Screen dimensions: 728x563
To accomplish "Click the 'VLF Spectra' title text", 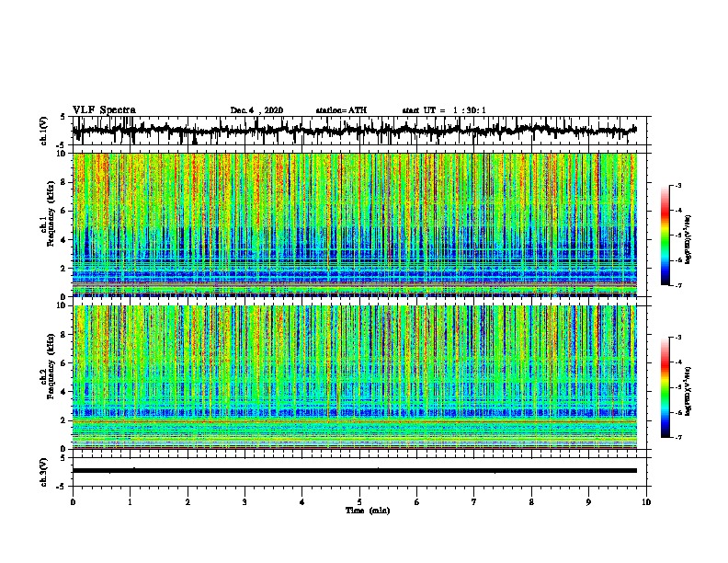I will pyautogui.click(x=104, y=110).
